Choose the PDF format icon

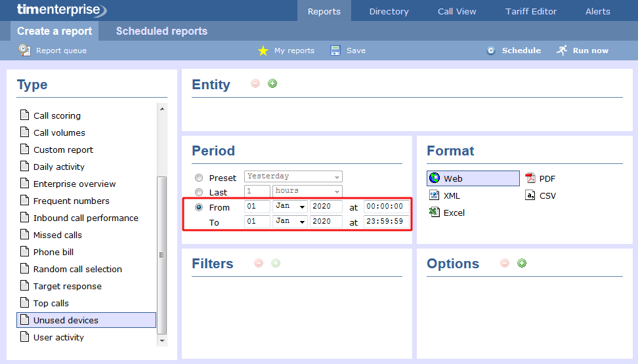pos(530,178)
